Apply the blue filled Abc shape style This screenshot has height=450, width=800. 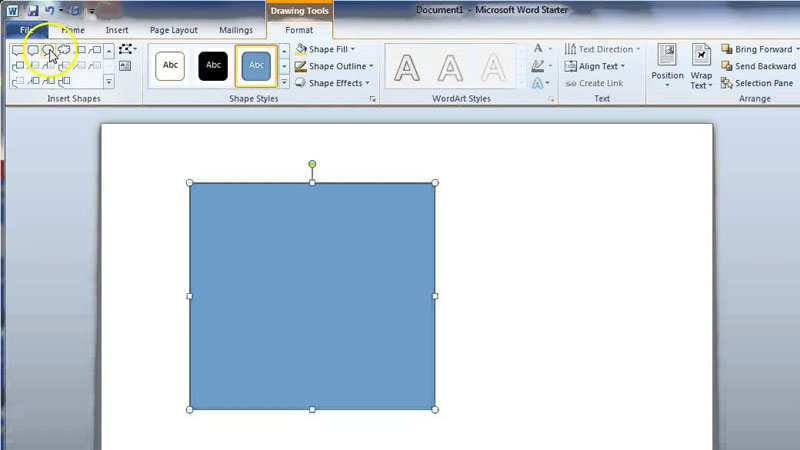(256, 66)
